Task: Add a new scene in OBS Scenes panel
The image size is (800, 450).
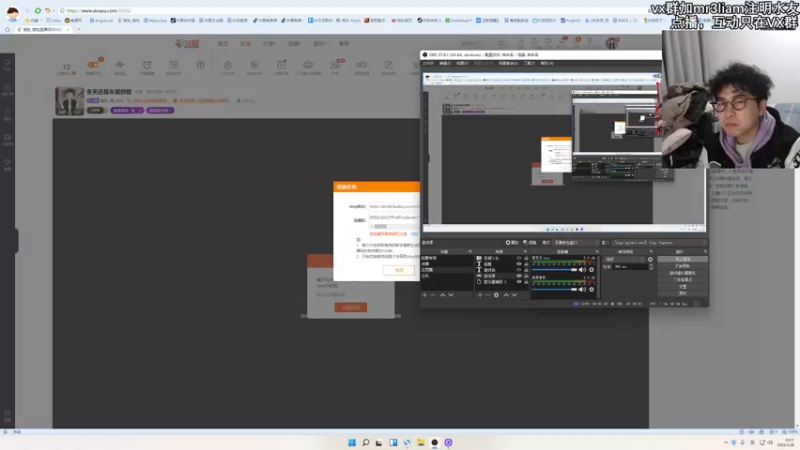Action: [424, 295]
